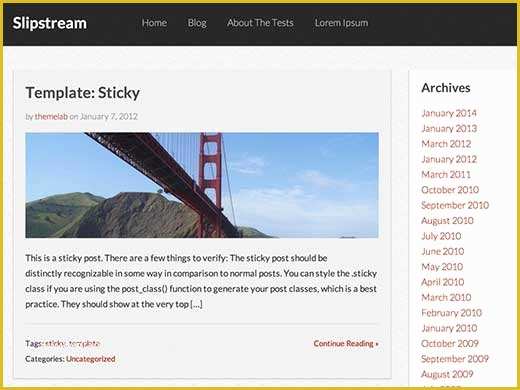The image size is (520, 390).
Task: Open the Slipstream site title
Action: pos(50,23)
